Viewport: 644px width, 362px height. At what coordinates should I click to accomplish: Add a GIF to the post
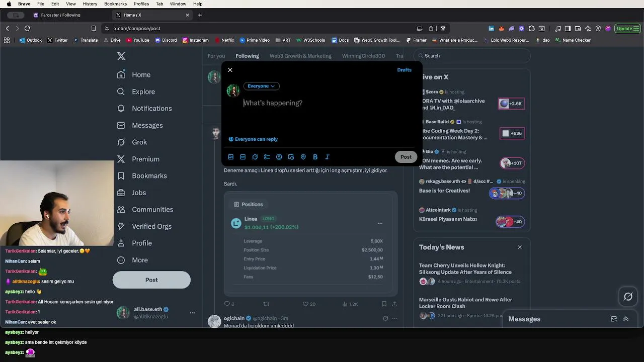point(243,157)
